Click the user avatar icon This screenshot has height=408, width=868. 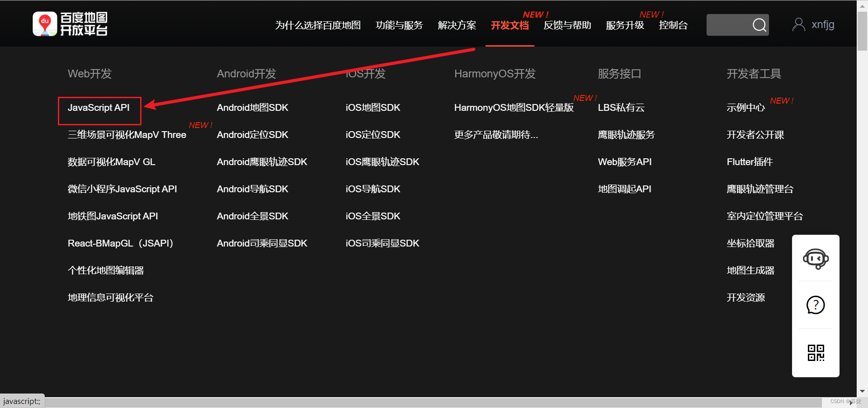tap(798, 24)
